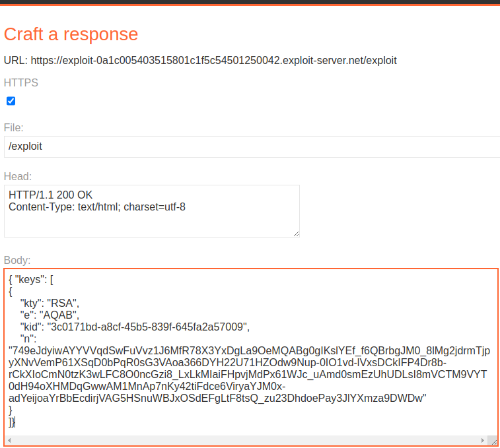Viewport: 500px width, 448px height.
Task: Click the Body scrollbar left arrow
Action: pos(9,440)
